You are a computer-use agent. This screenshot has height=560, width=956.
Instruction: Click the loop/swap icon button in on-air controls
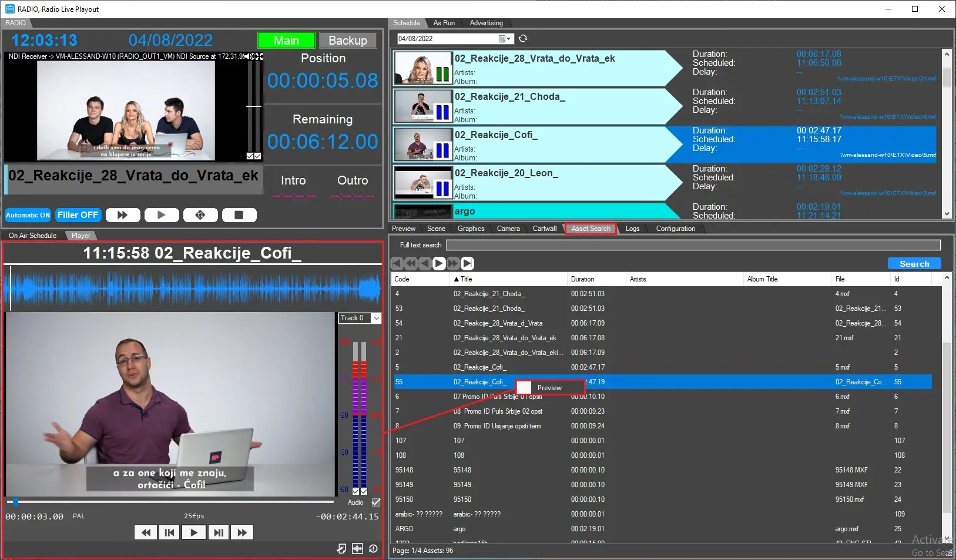pos(200,215)
